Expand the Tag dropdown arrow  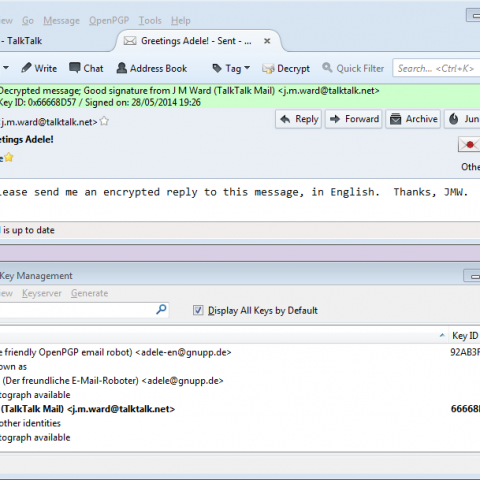(x=247, y=68)
